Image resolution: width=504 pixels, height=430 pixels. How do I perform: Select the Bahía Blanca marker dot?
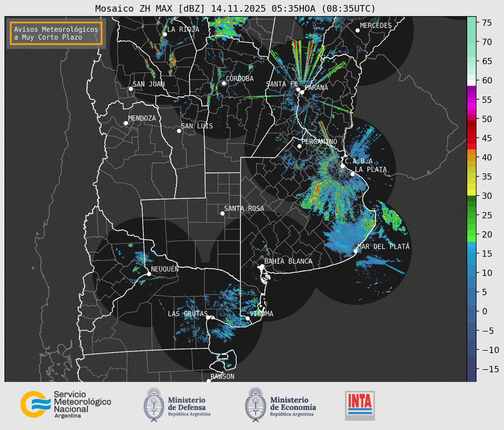262,266
